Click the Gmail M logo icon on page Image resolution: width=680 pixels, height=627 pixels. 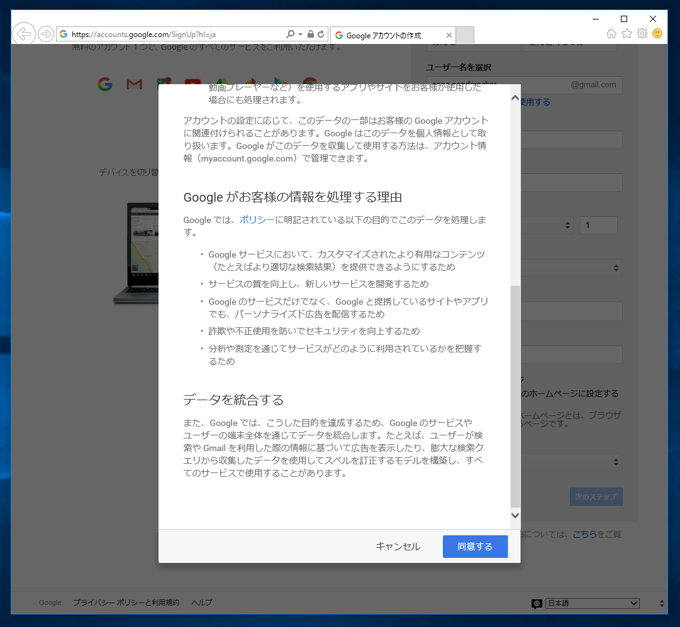134,84
